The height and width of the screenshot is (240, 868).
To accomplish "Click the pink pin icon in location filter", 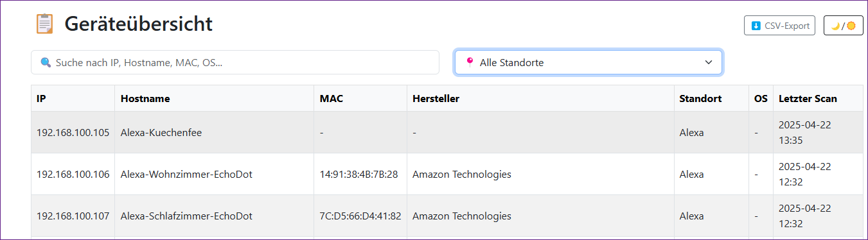I will (470, 62).
